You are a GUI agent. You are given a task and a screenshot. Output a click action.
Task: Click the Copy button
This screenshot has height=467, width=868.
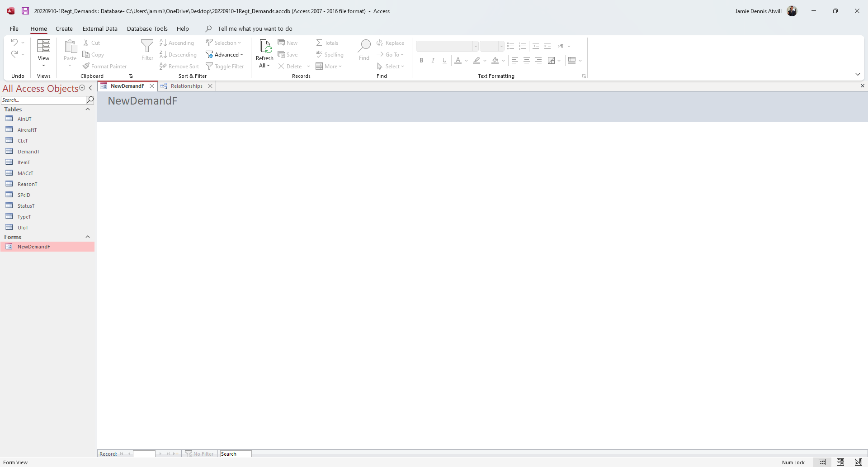94,55
